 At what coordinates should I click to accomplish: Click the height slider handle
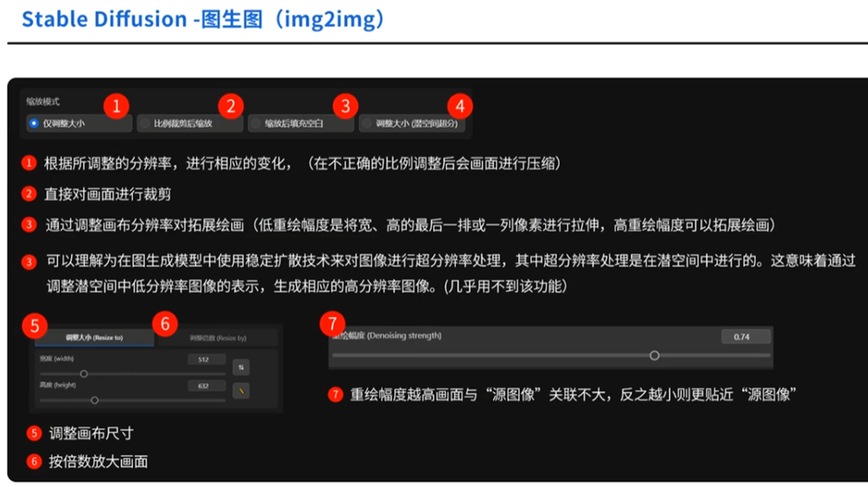95,400
